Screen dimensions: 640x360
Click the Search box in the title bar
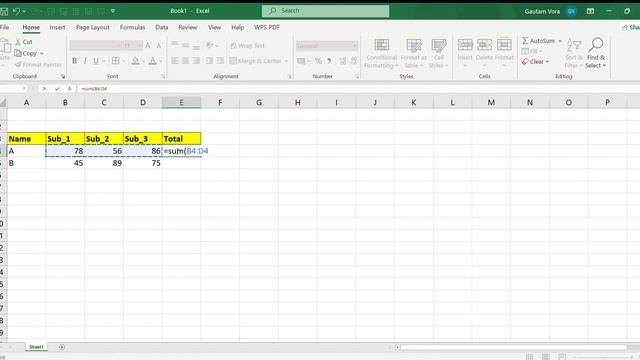coord(325,11)
